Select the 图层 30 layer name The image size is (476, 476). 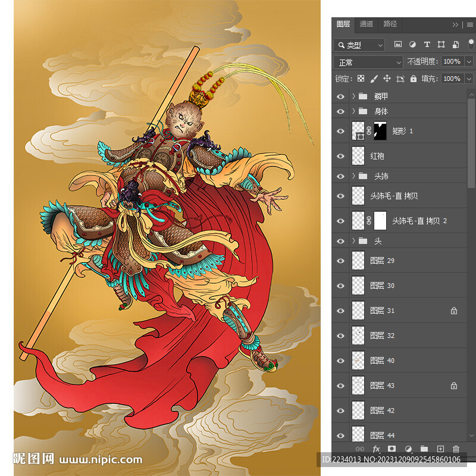pyautogui.click(x=382, y=286)
